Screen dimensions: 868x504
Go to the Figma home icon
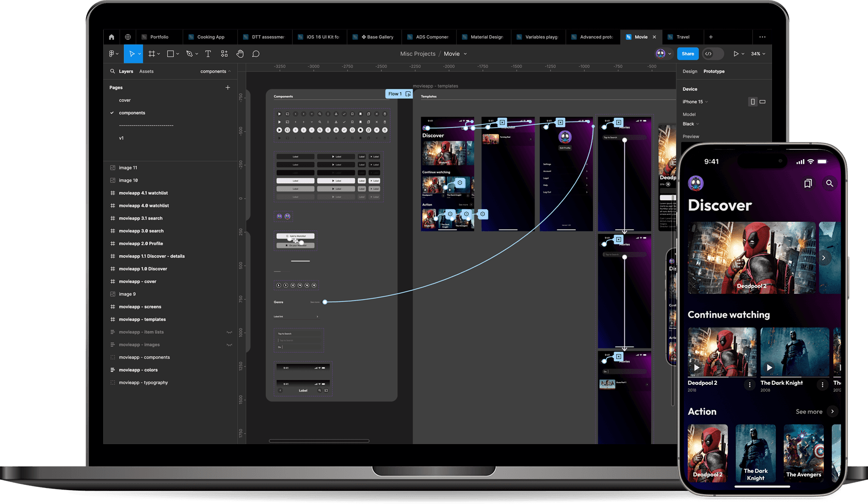(x=111, y=37)
